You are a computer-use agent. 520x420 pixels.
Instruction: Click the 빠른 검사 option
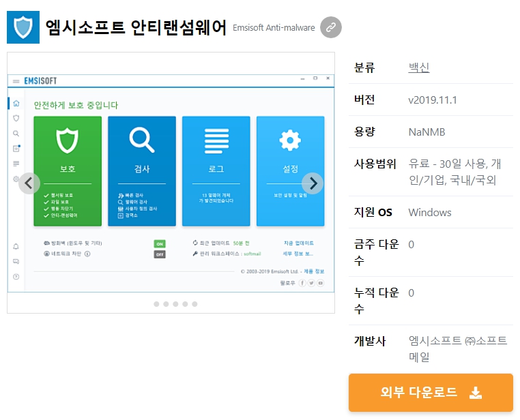pos(130,196)
